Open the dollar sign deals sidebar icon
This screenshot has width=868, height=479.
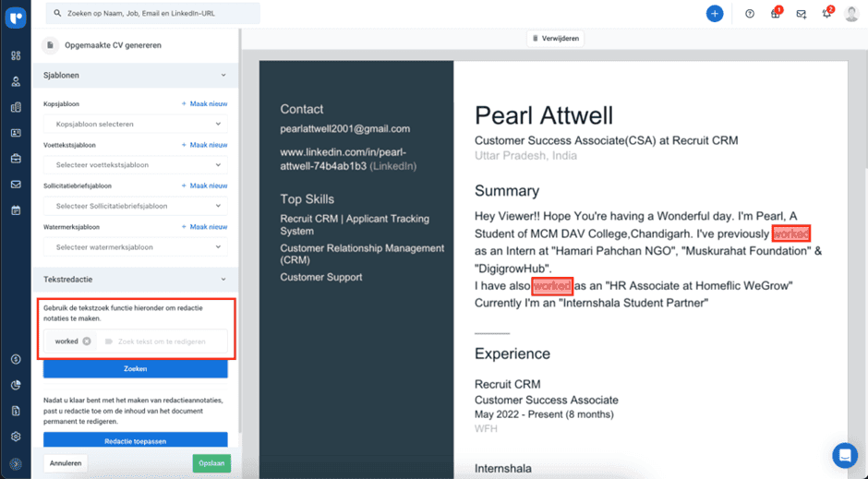[x=16, y=359]
